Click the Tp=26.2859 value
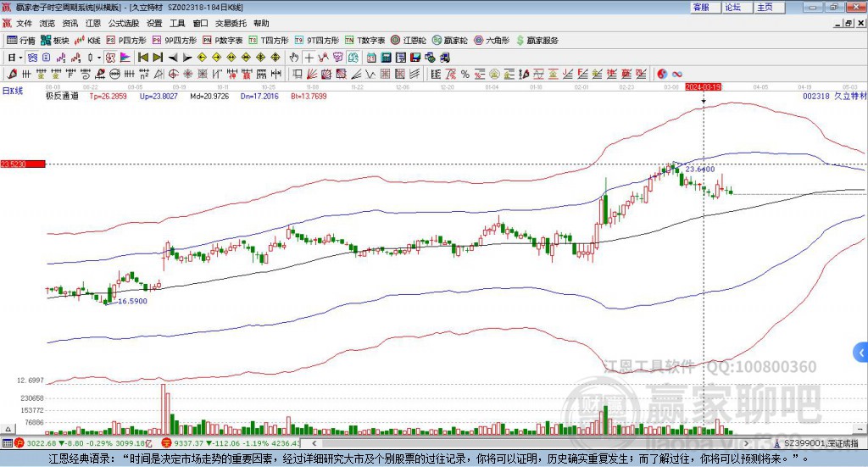Image resolution: width=868 pixels, height=467 pixels. coord(108,97)
